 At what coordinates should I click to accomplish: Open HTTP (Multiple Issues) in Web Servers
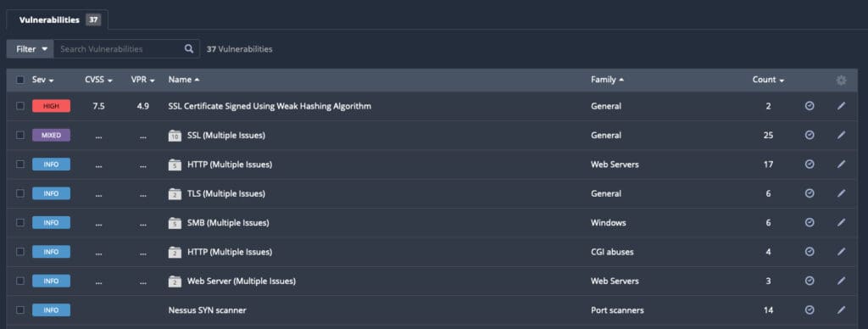[230, 164]
